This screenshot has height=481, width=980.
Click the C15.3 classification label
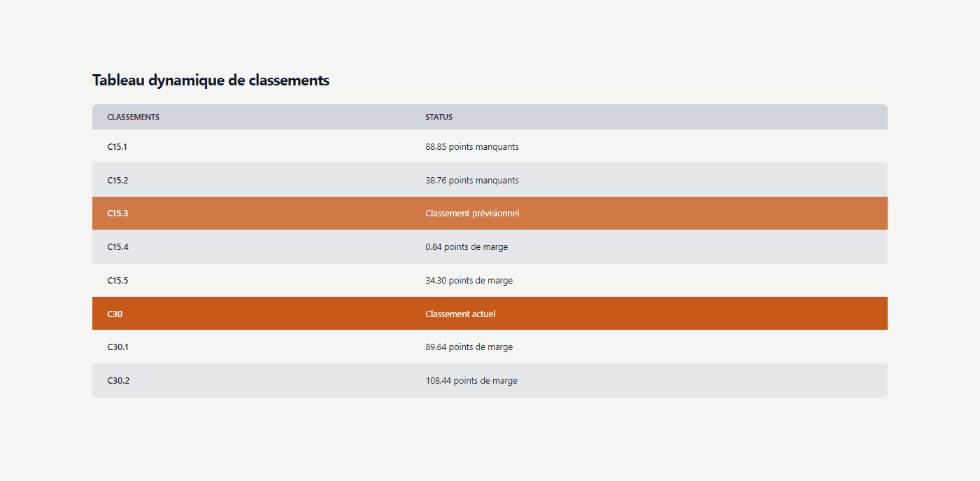116,213
